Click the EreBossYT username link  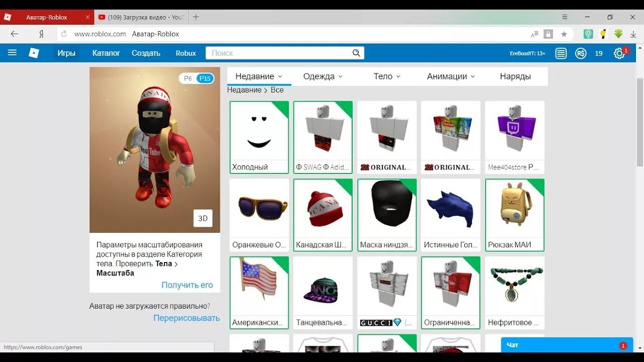(527, 53)
